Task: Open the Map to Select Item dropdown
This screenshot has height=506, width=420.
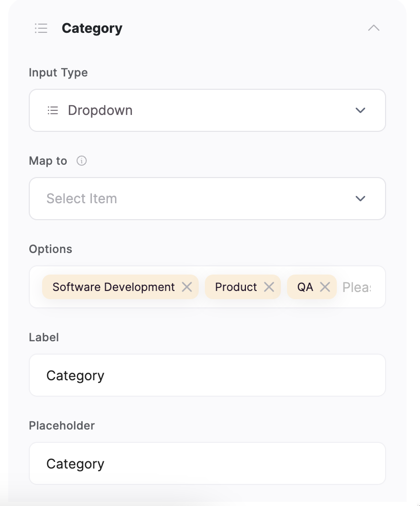Action: 207,199
